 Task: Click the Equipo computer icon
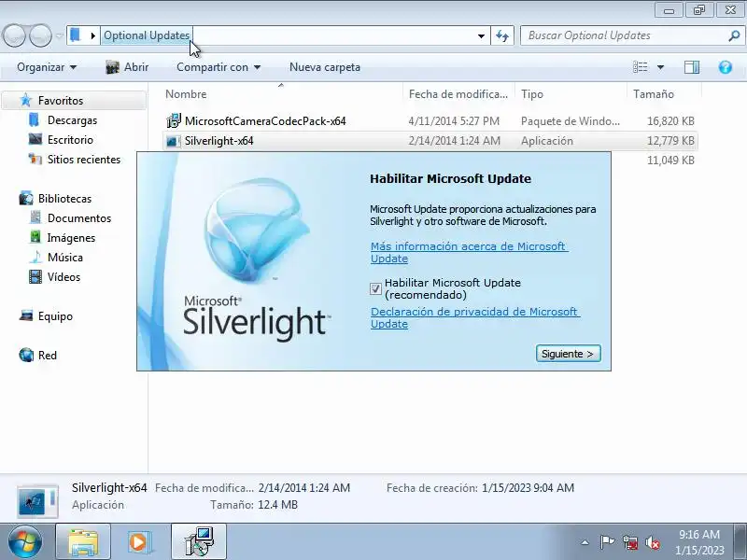26,315
